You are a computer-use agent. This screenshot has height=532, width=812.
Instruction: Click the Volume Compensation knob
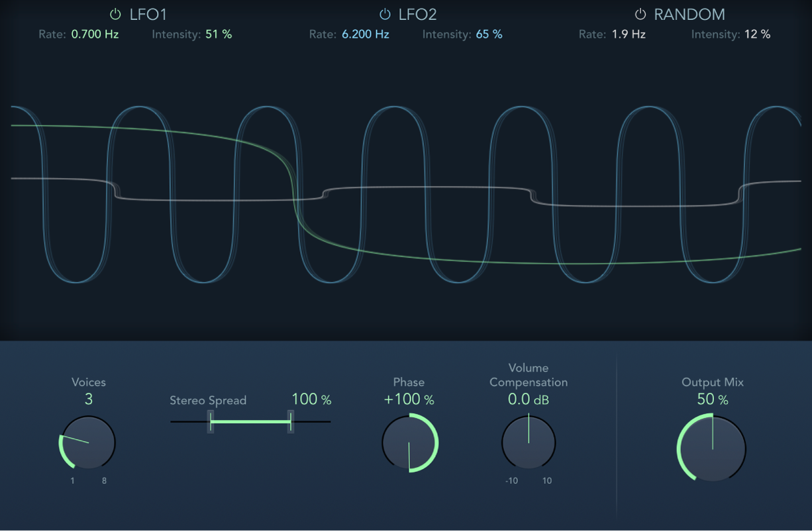(529, 443)
